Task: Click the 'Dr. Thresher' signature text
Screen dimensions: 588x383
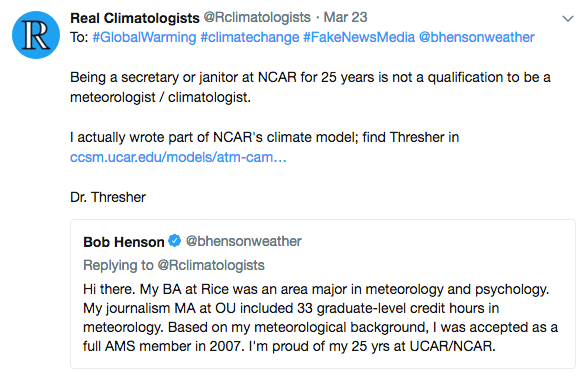Action: (108, 197)
